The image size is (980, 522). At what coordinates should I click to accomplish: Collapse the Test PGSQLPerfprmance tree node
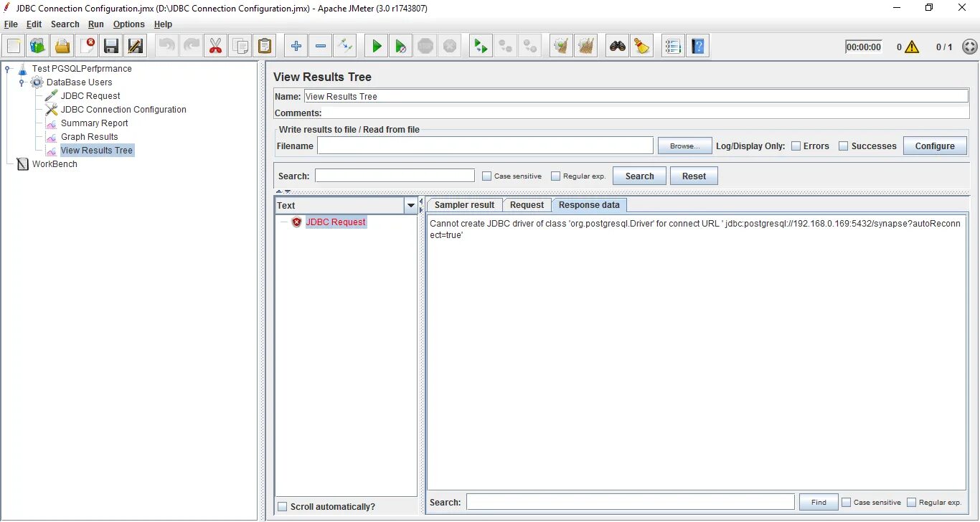point(8,69)
